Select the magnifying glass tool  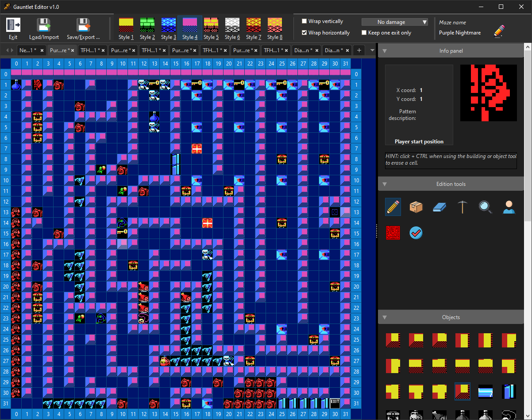(x=486, y=207)
